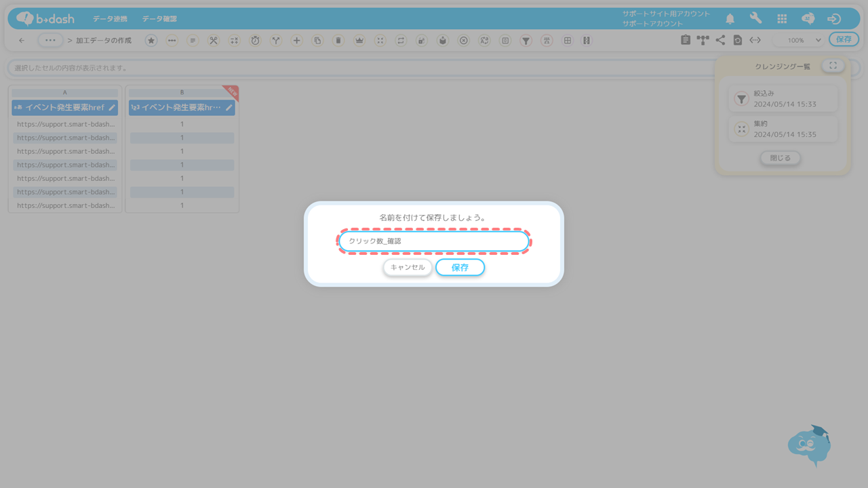
Task: Click the graduate brain mascot at bottom right
Action: tap(810, 445)
